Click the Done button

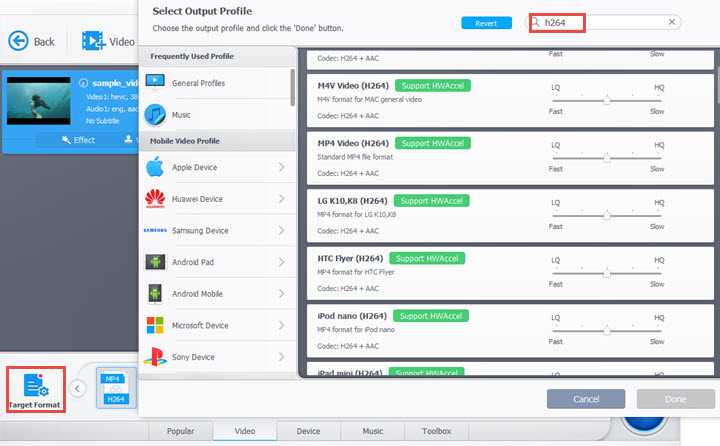(675, 399)
